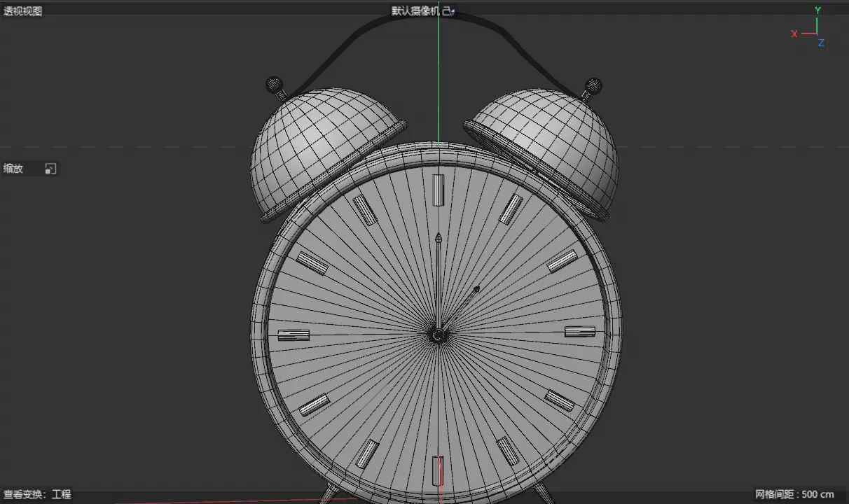The height and width of the screenshot is (504, 849).
Task: Click the 缩放 label
Action: pyautogui.click(x=13, y=169)
